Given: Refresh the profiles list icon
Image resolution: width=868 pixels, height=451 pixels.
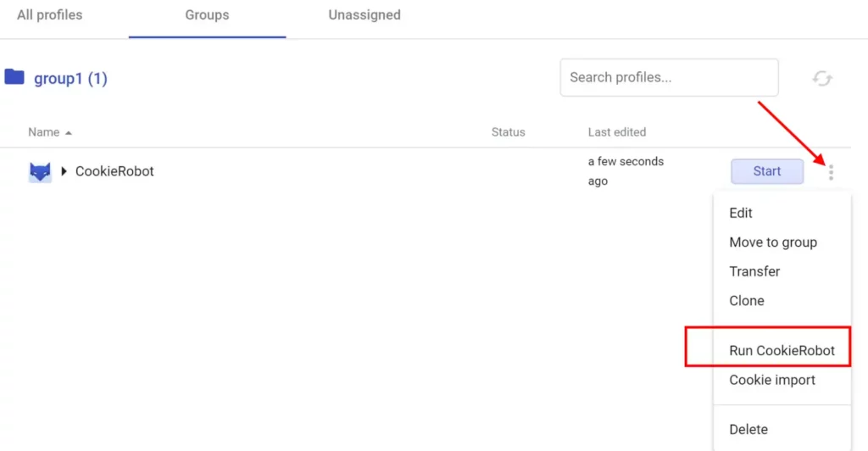Looking at the screenshot, I should click(x=822, y=79).
